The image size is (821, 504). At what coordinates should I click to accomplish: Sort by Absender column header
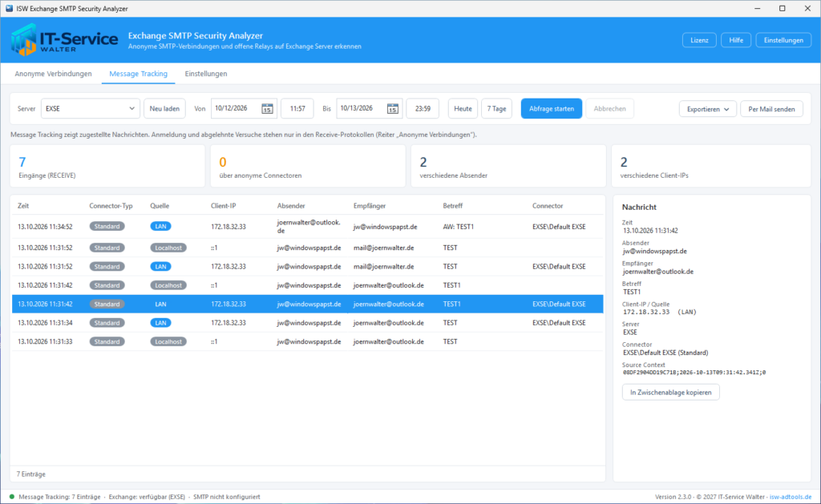[x=291, y=206]
